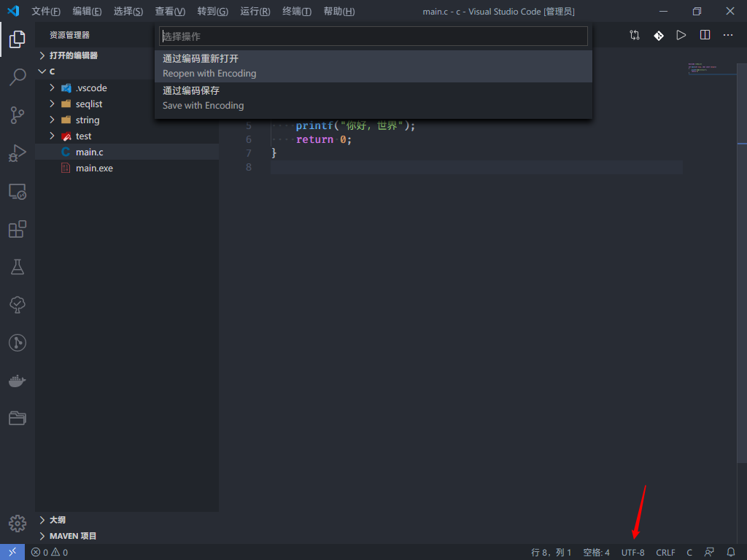Viewport: 747px width, 560px height.
Task: Click the Run Code play button
Action: pos(681,35)
